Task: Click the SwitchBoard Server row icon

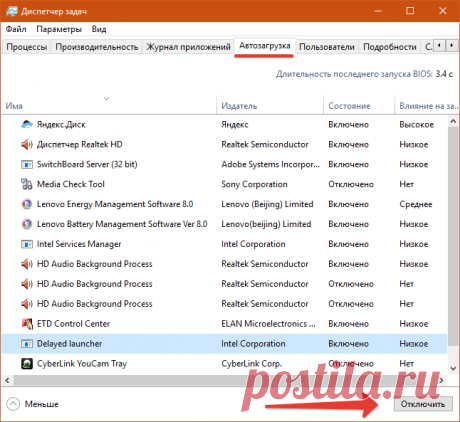Action: pos(27,165)
